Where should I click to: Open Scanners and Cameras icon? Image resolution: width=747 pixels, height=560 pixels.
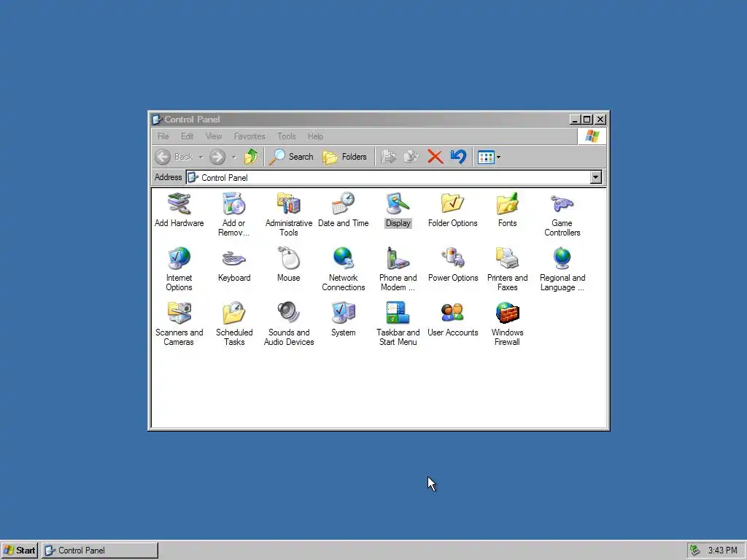(x=179, y=314)
